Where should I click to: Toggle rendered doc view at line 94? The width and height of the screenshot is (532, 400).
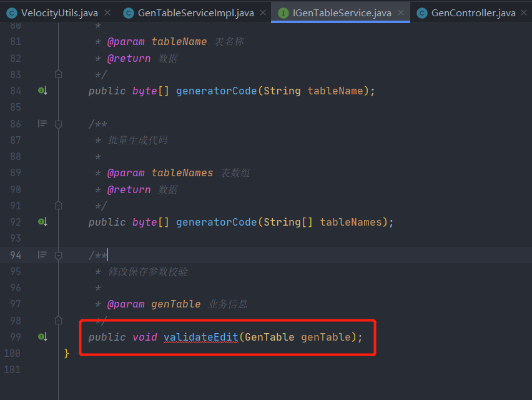click(42, 254)
